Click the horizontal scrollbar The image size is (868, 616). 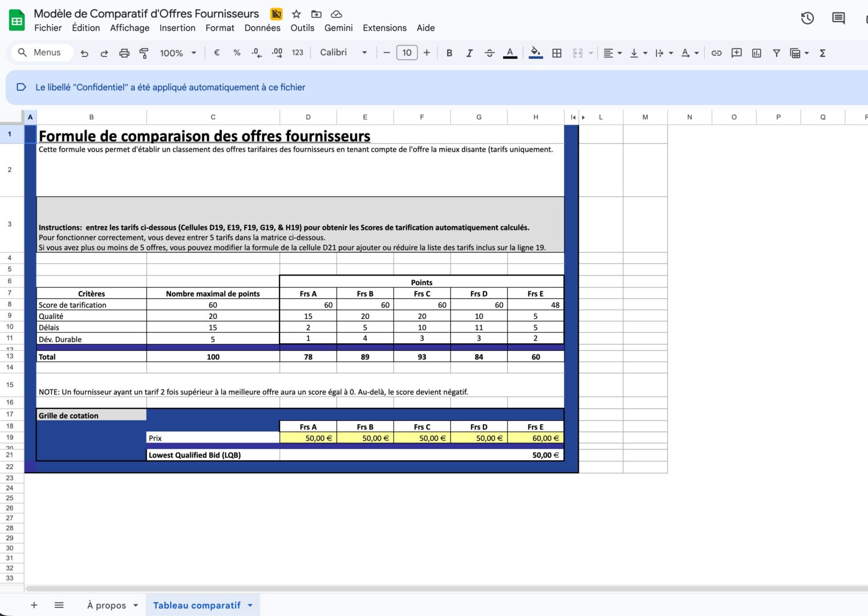point(447,588)
